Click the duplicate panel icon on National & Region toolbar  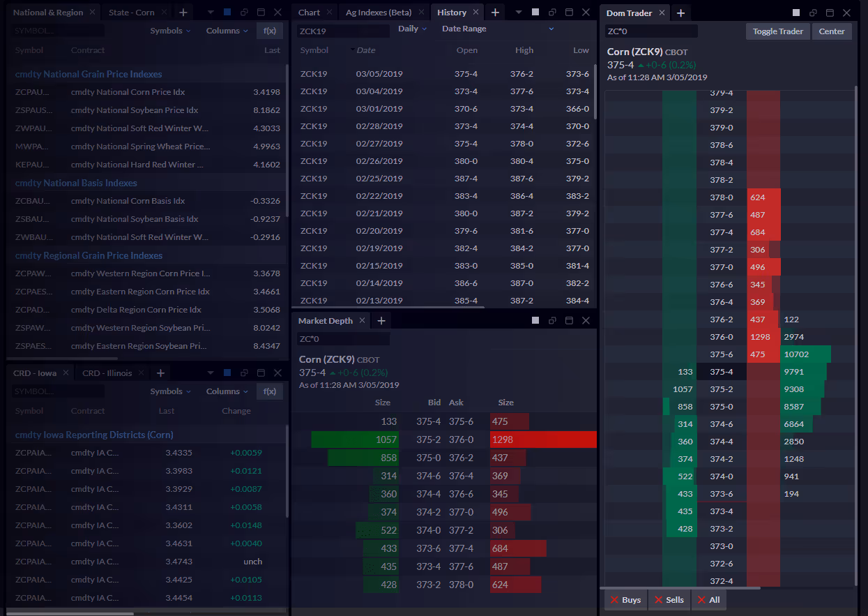(x=243, y=12)
